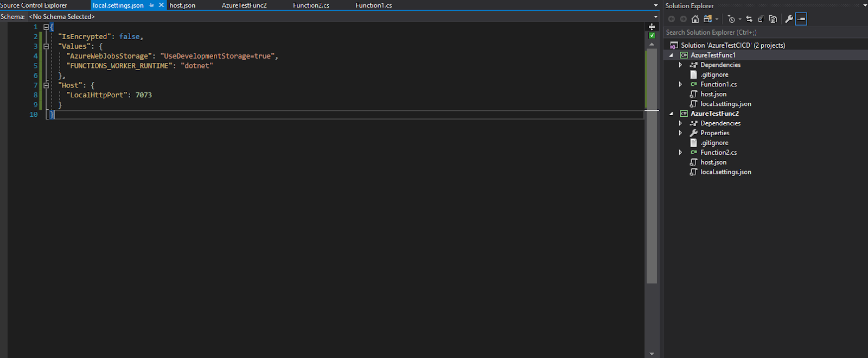Open the Schema selection dropdown

point(655,17)
